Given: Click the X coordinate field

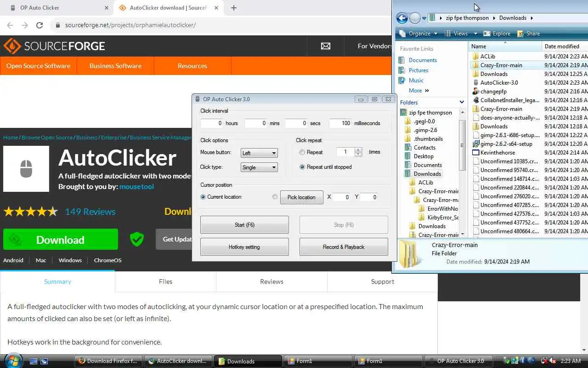Looking at the screenshot, I should [x=341, y=197].
